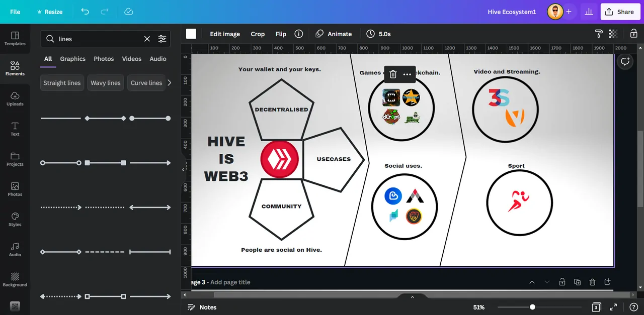Open grid view of pages
The height and width of the screenshot is (315, 644).
[x=596, y=307]
